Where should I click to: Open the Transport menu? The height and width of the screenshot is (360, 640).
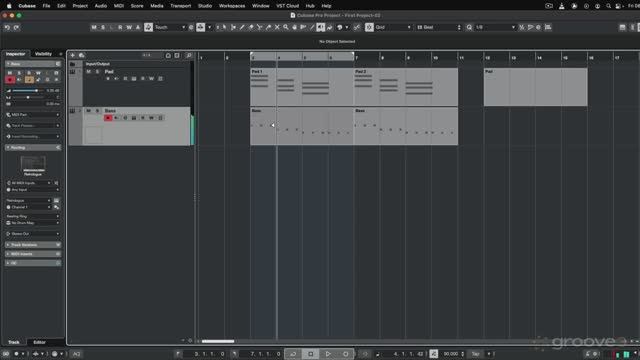(x=180, y=6)
